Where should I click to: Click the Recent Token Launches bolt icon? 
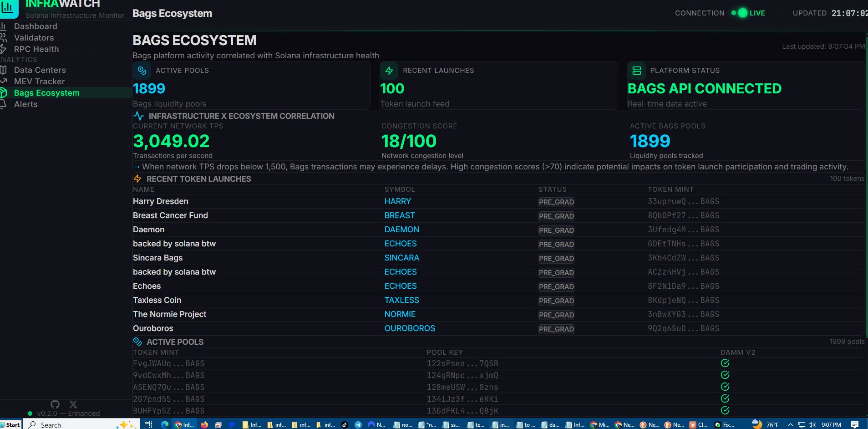point(137,179)
